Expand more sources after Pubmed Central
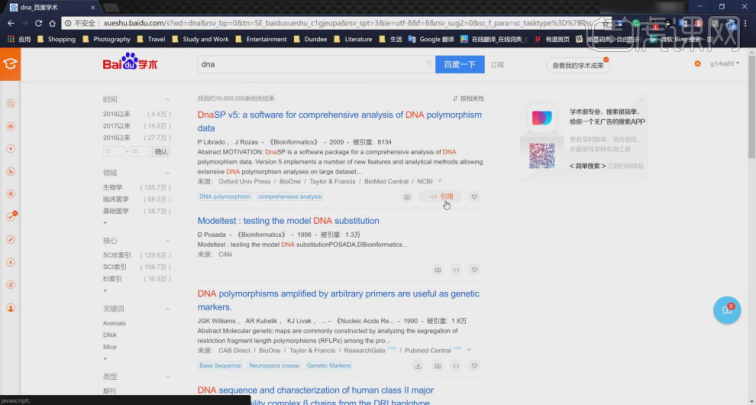The height and width of the screenshot is (405, 756). coord(469,350)
